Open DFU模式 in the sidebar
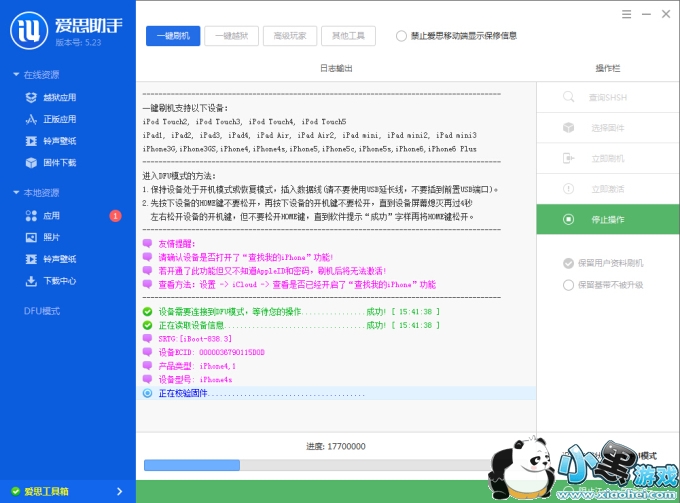The width and height of the screenshot is (680, 503). click(x=42, y=311)
